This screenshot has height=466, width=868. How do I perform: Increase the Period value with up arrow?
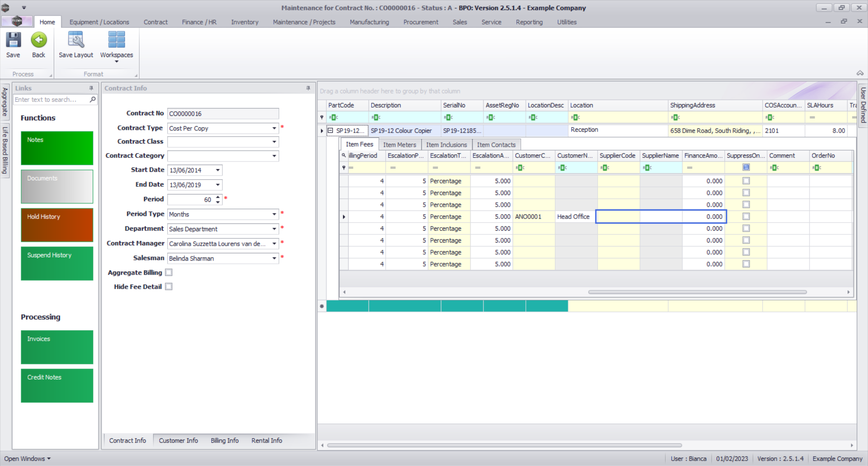coord(218,197)
